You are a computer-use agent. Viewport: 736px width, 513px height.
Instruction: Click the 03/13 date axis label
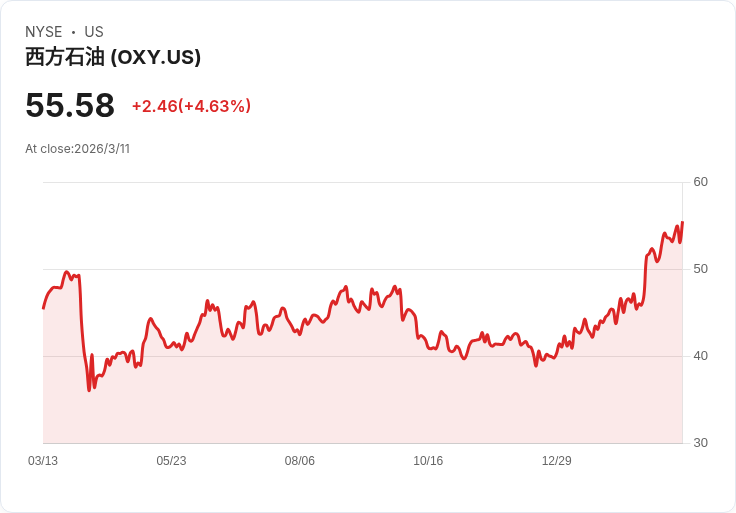pos(43,461)
